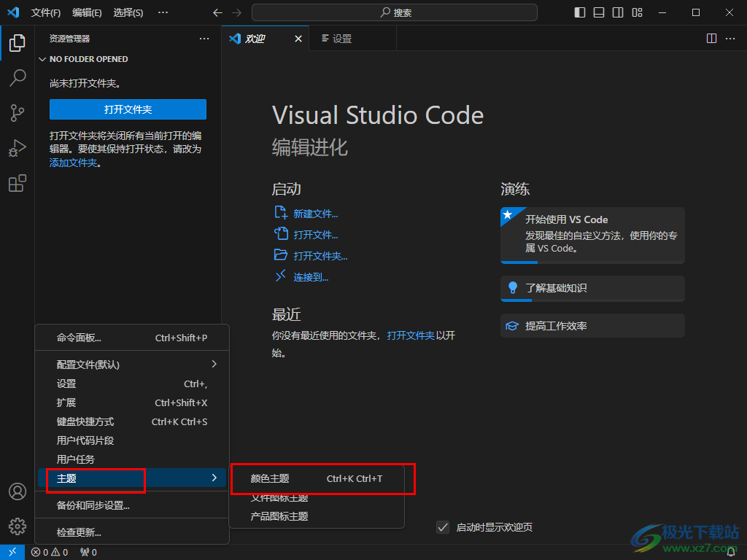Click the 搜索 command center box
Viewport: 747px width, 560px height.
[x=395, y=12]
